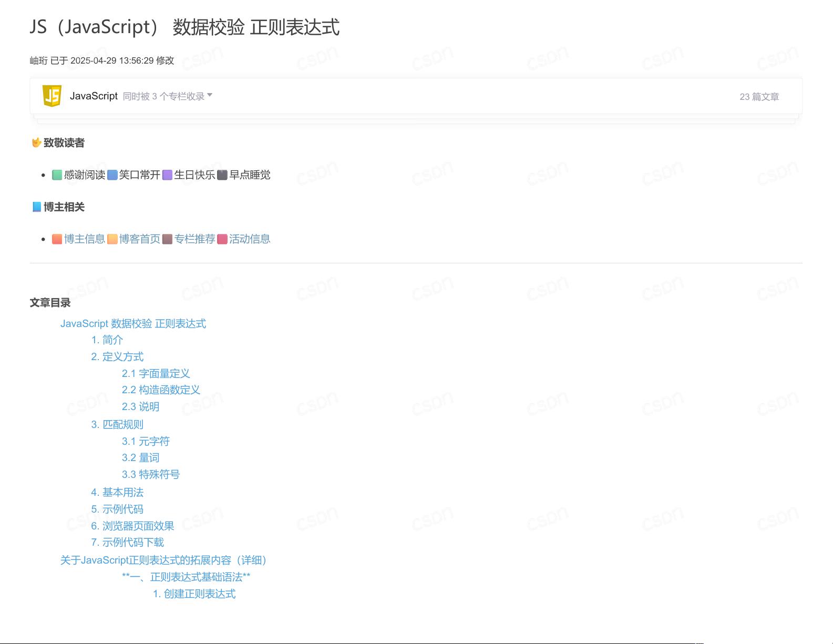The image size is (833, 644).
Task: Open the 专栏推荐 link
Action: pyautogui.click(x=194, y=239)
